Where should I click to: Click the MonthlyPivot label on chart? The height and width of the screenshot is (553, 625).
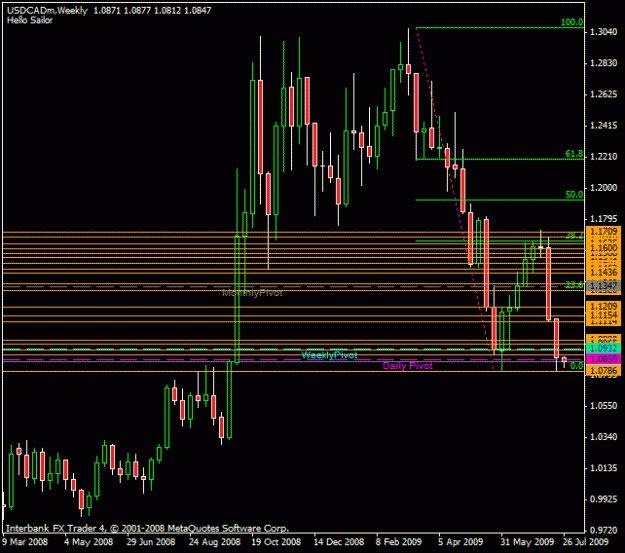pyautogui.click(x=252, y=293)
